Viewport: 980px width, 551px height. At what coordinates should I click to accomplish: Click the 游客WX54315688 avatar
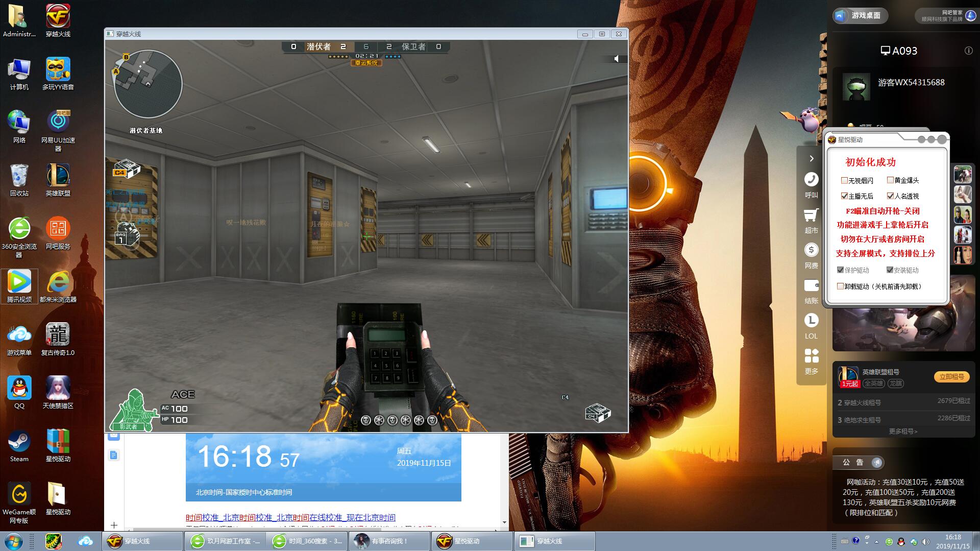(x=856, y=87)
